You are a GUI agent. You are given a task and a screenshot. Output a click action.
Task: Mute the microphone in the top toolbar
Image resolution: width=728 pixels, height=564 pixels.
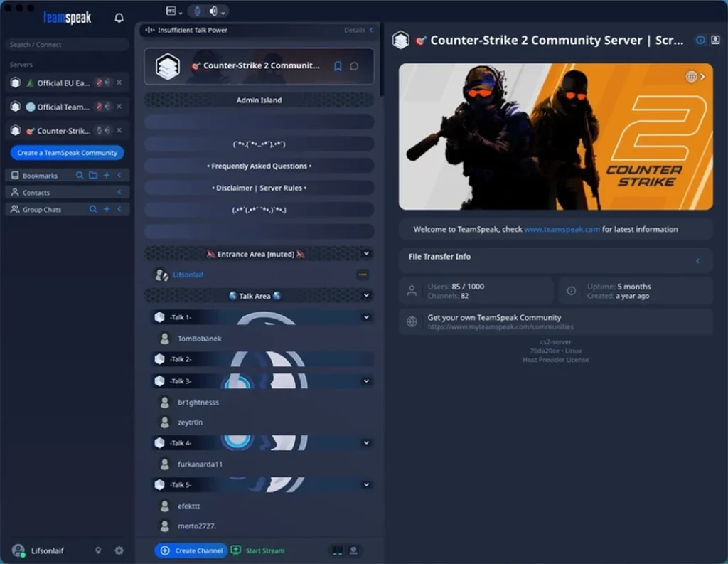[x=198, y=11]
